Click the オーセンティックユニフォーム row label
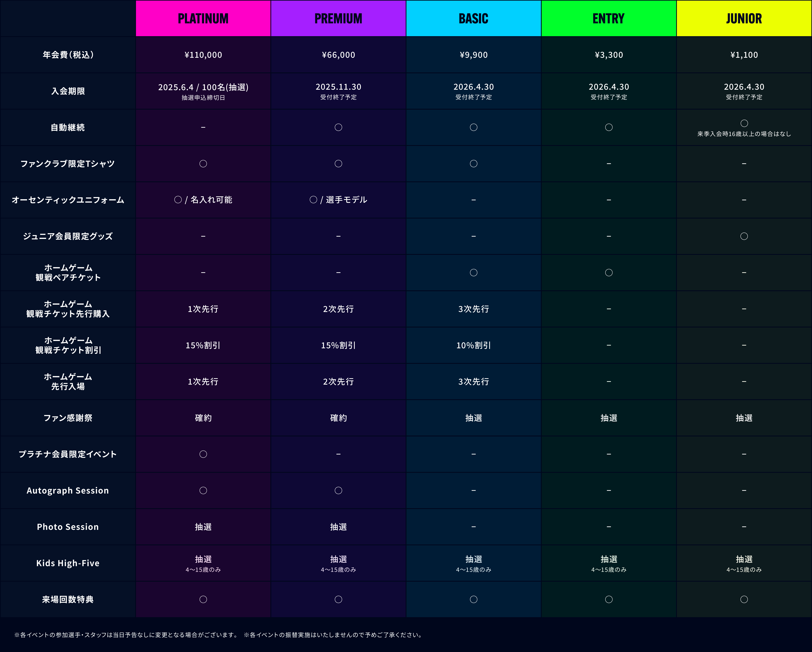The width and height of the screenshot is (812, 652). [x=68, y=200]
